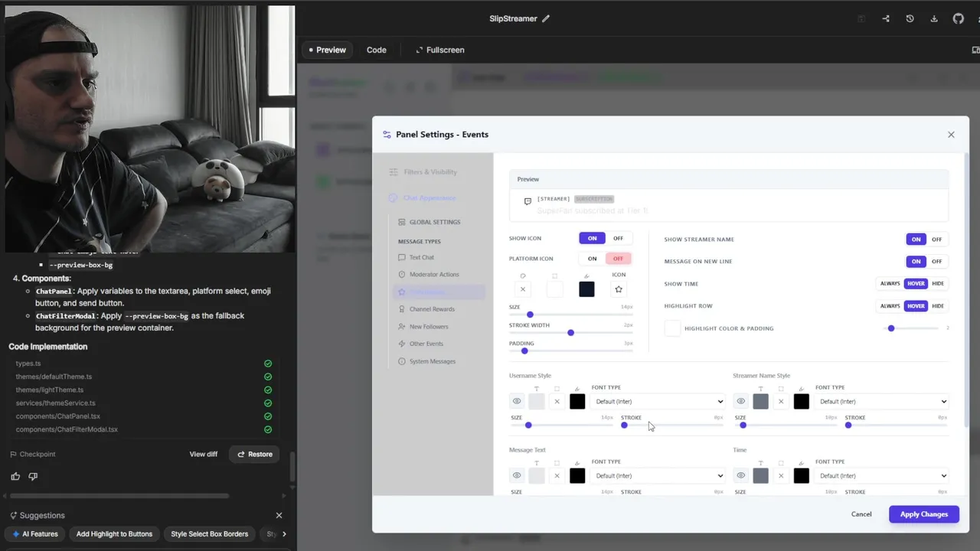980x551 pixels.
Task: Open version history clock icon
Action: pos(910,18)
